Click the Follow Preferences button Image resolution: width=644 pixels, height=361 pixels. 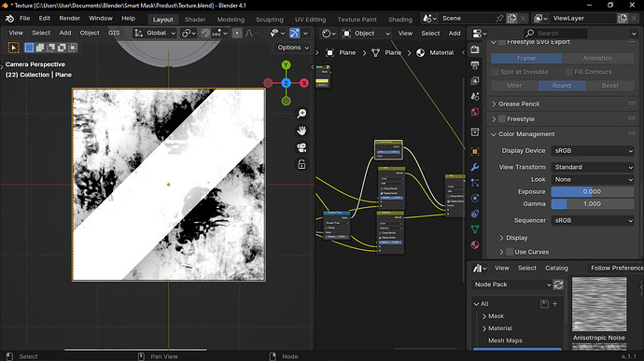[x=616, y=268]
